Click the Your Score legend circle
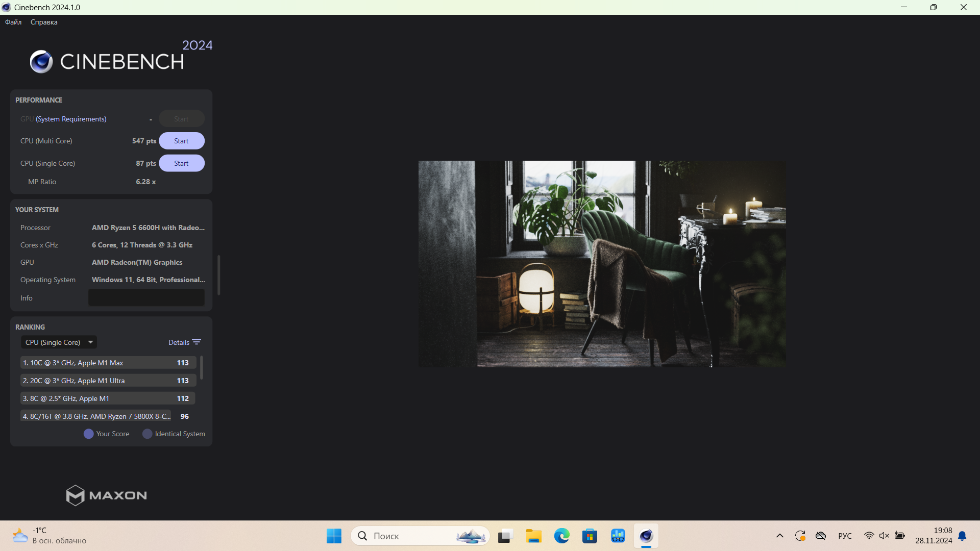 coord(88,434)
